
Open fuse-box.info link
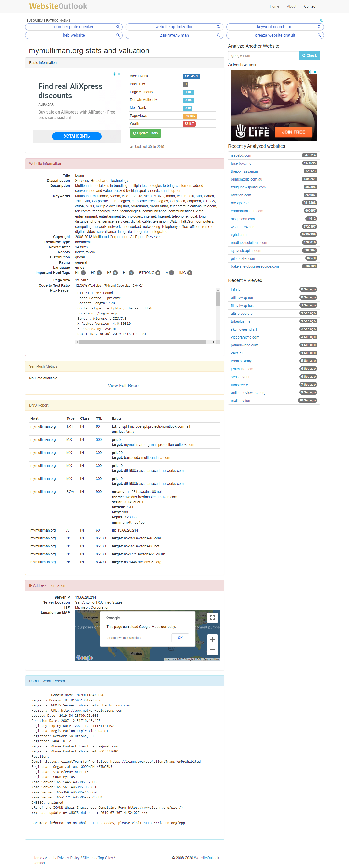241,163
